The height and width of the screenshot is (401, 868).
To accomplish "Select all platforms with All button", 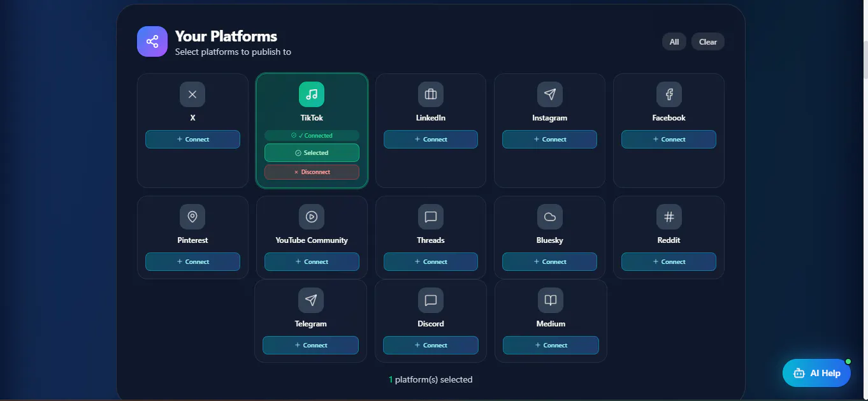I will 674,42.
